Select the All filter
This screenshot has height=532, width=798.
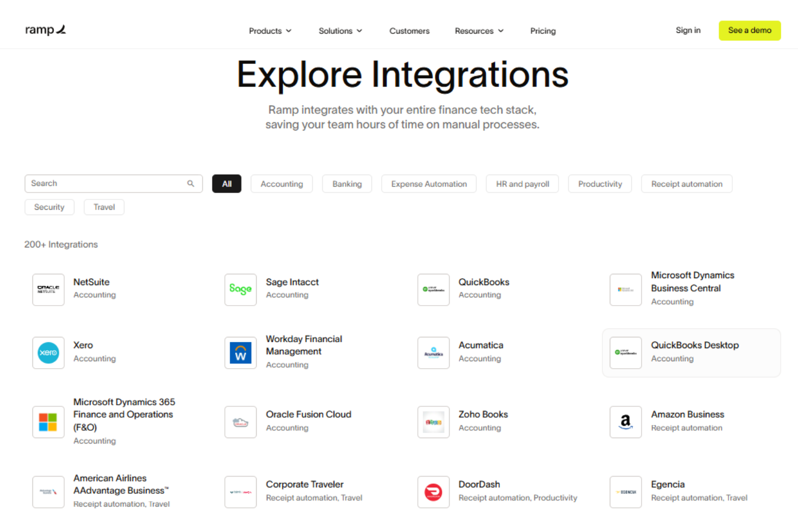(x=227, y=184)
